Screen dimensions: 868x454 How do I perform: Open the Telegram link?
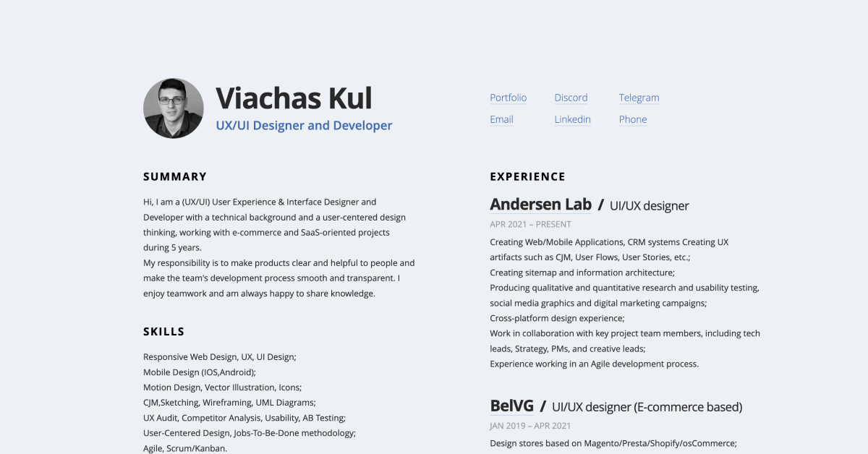pyautogui.click(x=639, y=98)
